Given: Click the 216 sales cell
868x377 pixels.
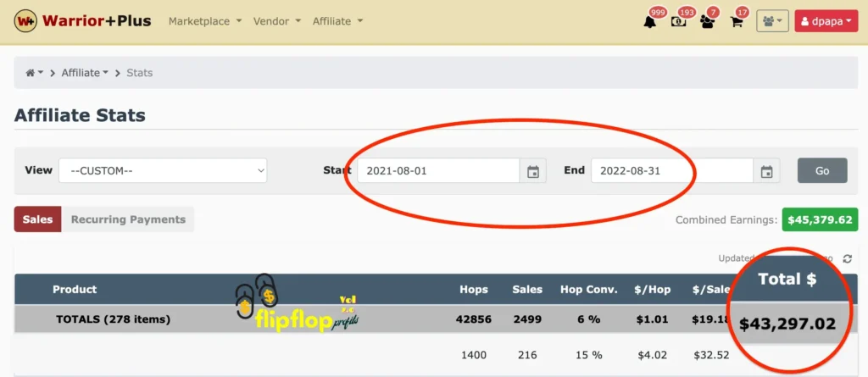Looking at the screenshot, I should 527,355.
